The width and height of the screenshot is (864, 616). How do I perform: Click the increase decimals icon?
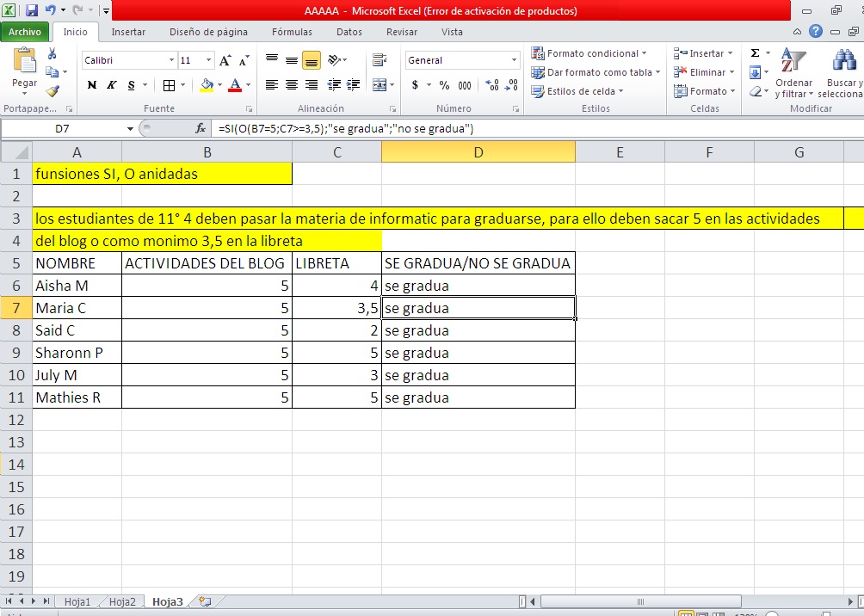pos(491,85)
